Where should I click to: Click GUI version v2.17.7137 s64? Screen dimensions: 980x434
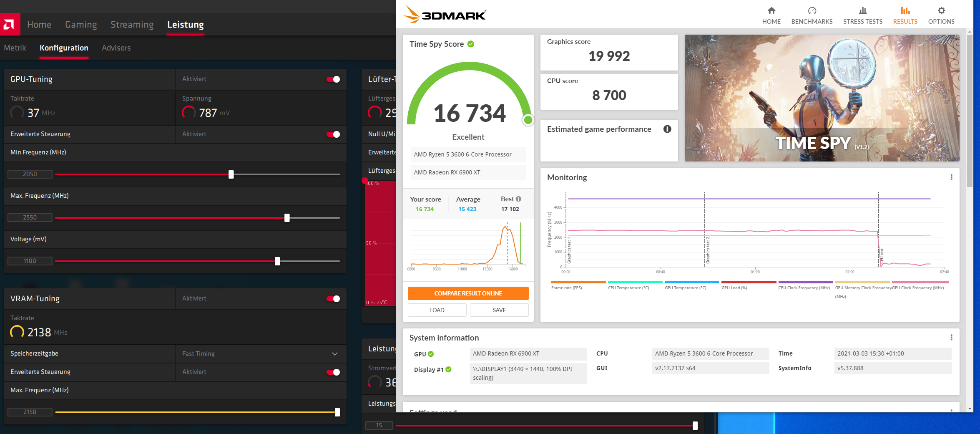[x=710, y=368]
